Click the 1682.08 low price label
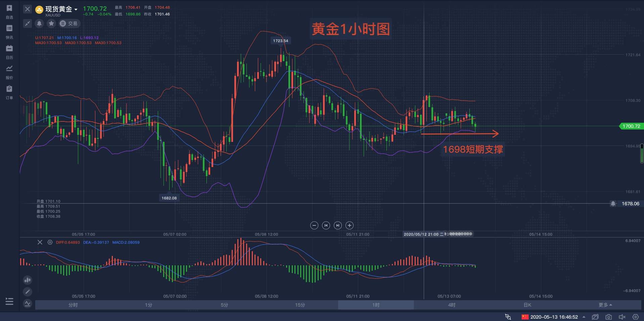Screen dimensions: 644x321 [169, 198]
